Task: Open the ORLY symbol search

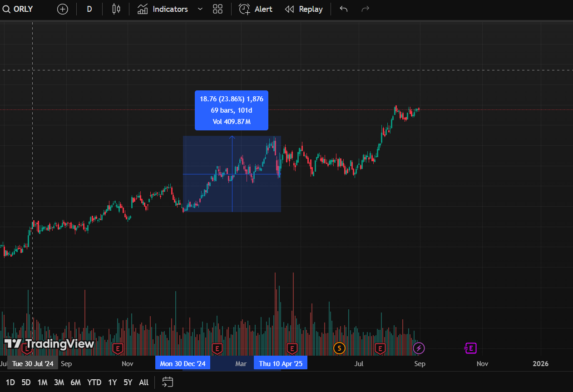Action: click(x=18, y=9)
